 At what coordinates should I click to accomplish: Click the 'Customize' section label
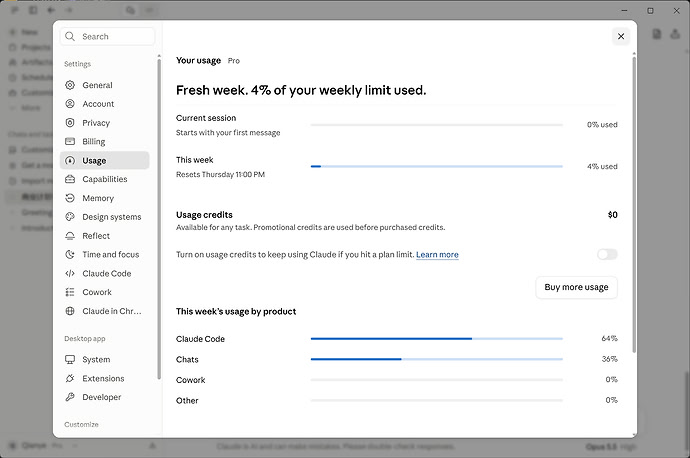tap(81, 425)
